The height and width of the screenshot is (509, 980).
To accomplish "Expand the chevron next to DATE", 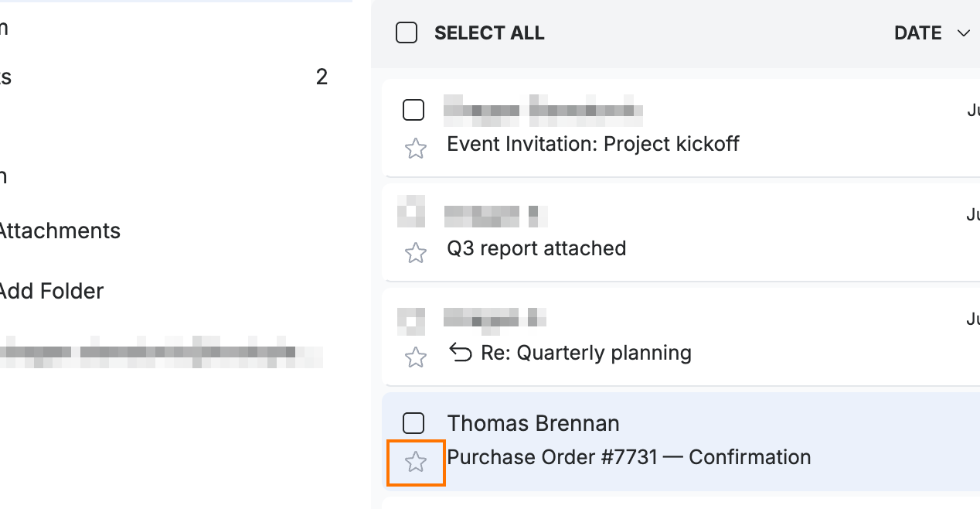I will click(x=963, y=33).
